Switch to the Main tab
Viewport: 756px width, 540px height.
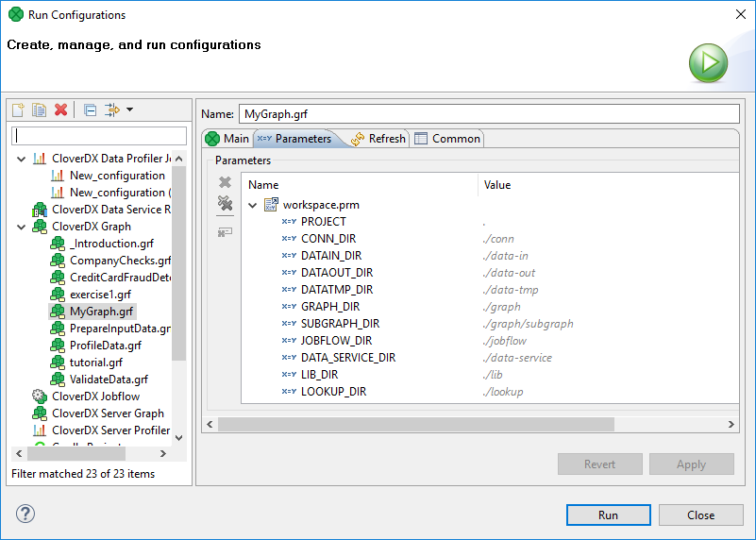coord(227,139)
